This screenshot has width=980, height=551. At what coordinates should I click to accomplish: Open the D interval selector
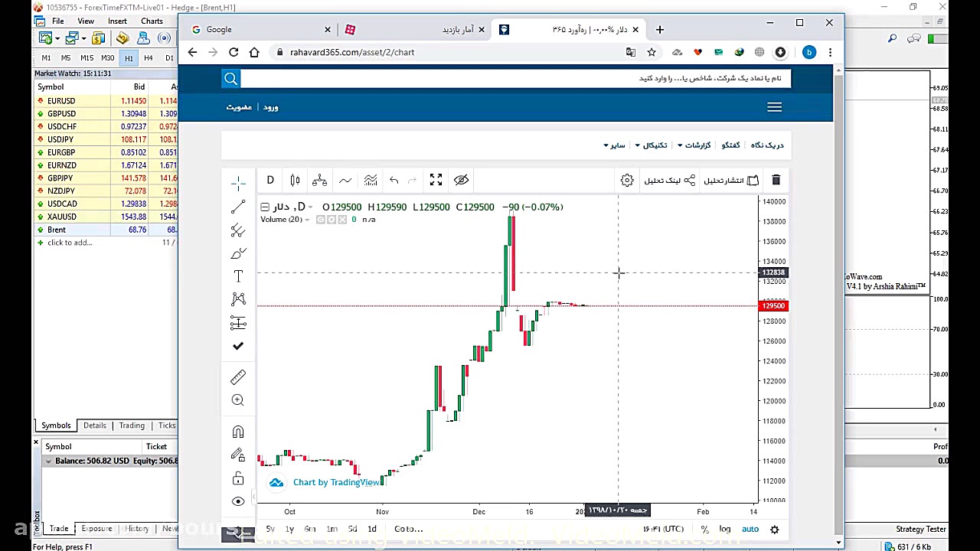click(x=270, y=180)
